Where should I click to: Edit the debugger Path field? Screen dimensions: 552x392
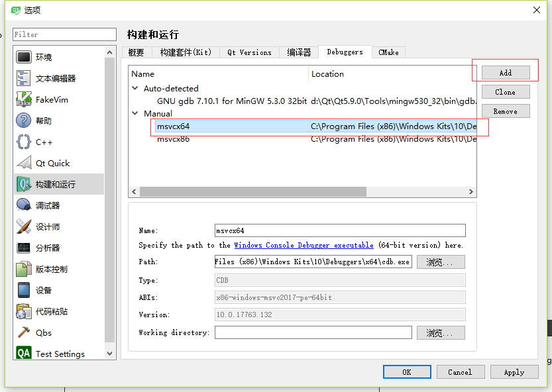[313, 262]
